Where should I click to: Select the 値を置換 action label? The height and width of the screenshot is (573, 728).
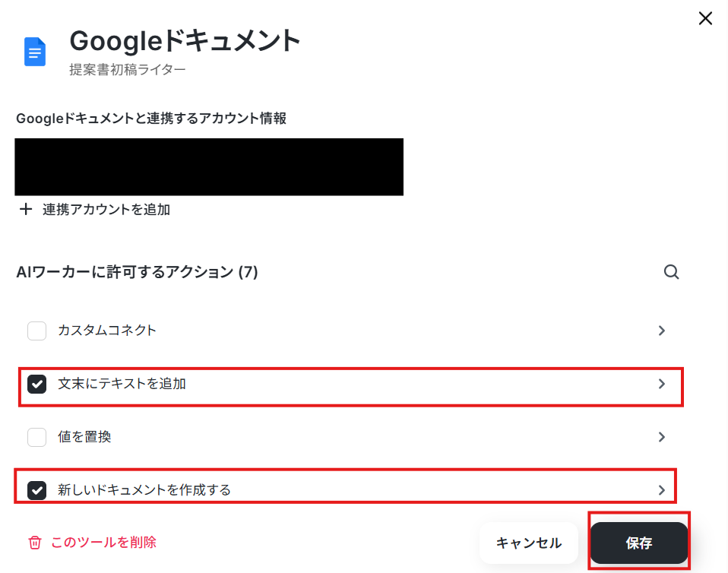(x=84, y=437)
